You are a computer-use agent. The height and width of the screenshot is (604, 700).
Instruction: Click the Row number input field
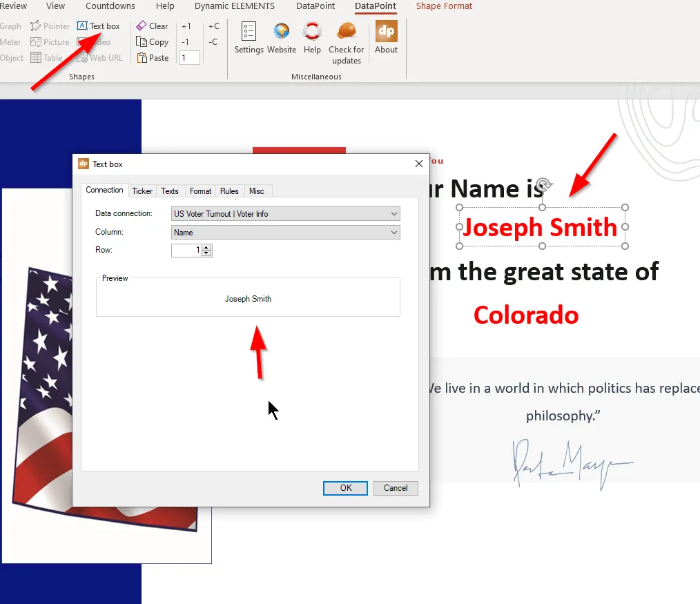[186, 251]
